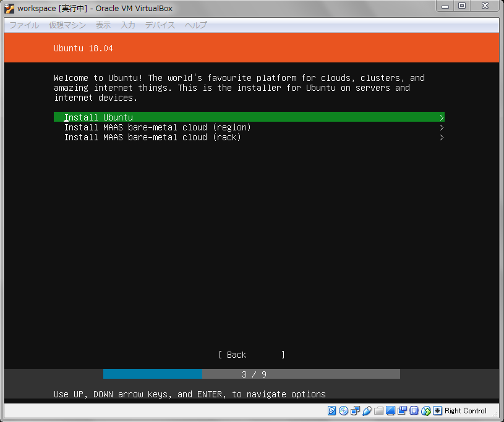Viewport: 504px width, 422px height.
Task: Click the Ubuntu 18.04 header text
Action: point(83,48)
